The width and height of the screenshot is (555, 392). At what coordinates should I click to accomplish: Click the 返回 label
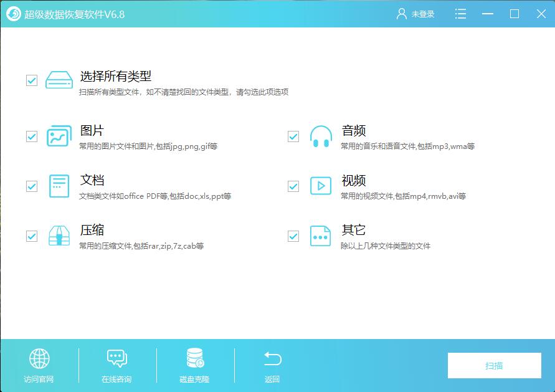point(272,380)
